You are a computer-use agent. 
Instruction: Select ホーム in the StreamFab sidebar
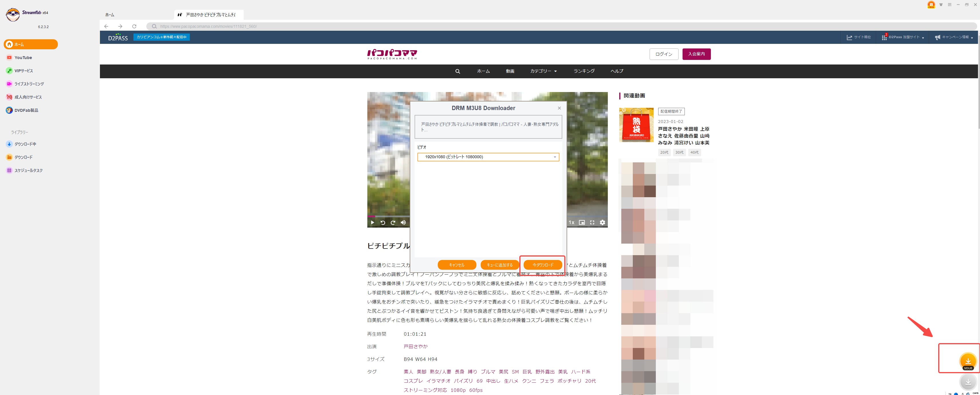click(x=31, y=44)
